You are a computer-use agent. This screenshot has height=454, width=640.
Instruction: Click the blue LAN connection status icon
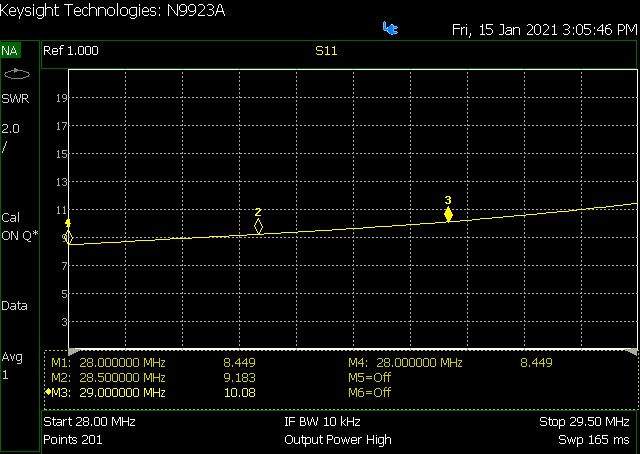click(390, 29)
